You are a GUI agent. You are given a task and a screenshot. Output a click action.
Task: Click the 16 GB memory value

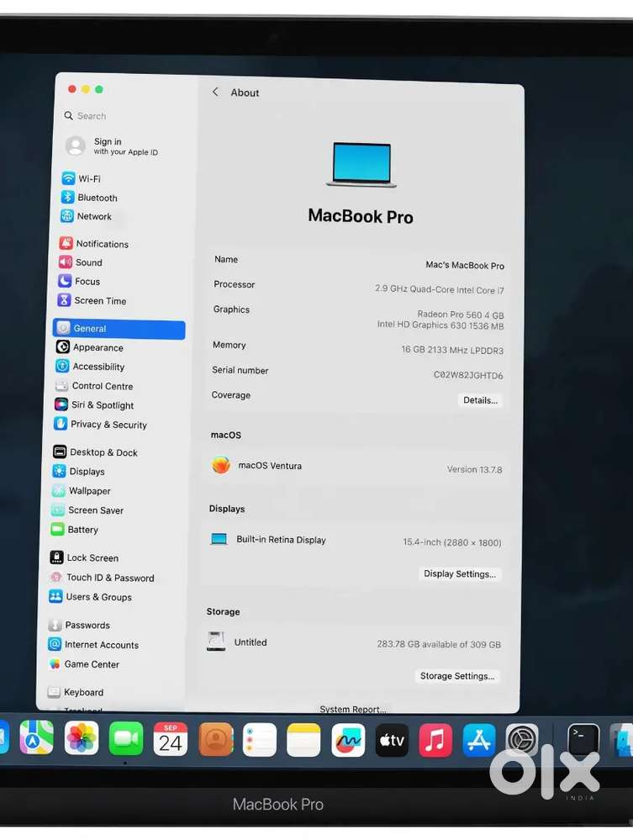[452, 350]
